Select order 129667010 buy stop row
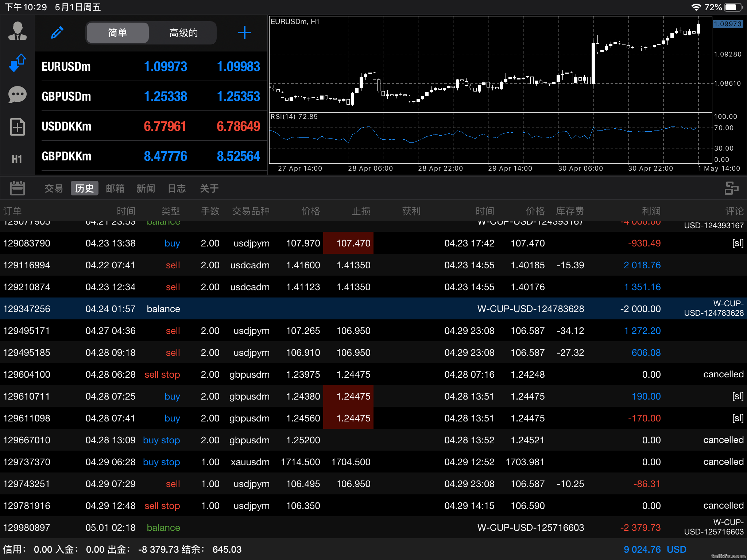 click(x=373, y=440)
